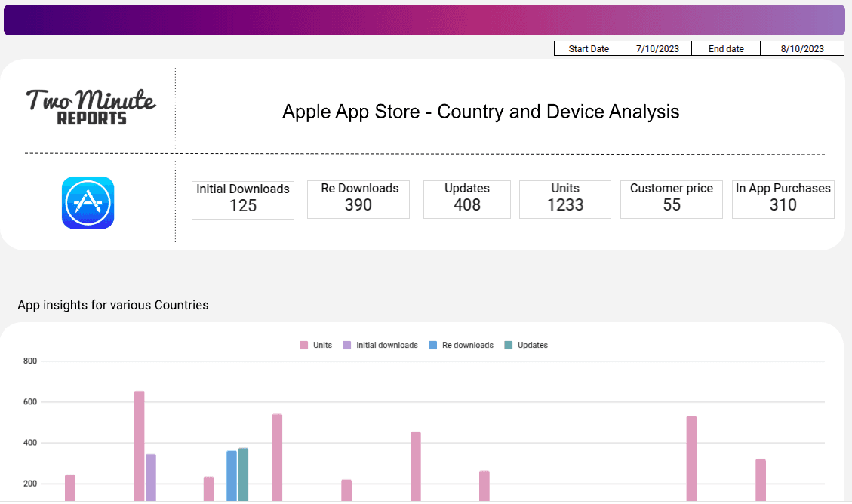Viewport: 852px width, 504px height.
Task: Click the Updates card showing 408
Action: coord(466,199)
